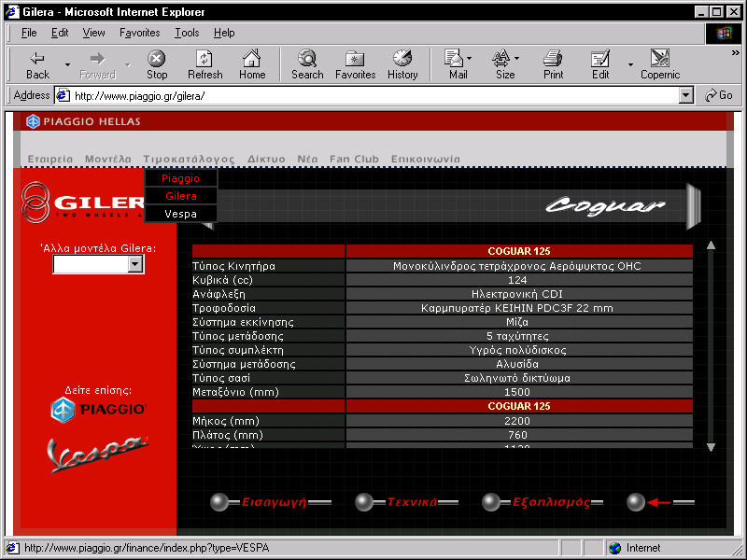Open the Μοντέλα navigation link
The image size is (747, 560).
click(x=108, y=159)
